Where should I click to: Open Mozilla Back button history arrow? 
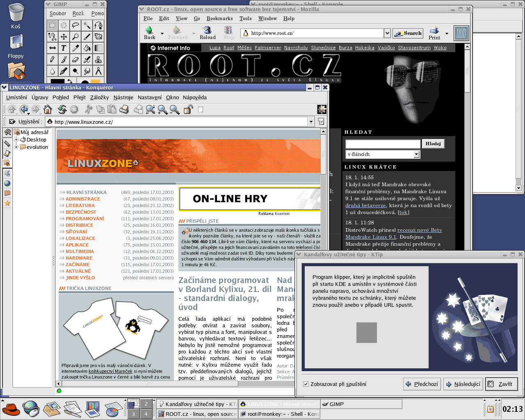162,33
